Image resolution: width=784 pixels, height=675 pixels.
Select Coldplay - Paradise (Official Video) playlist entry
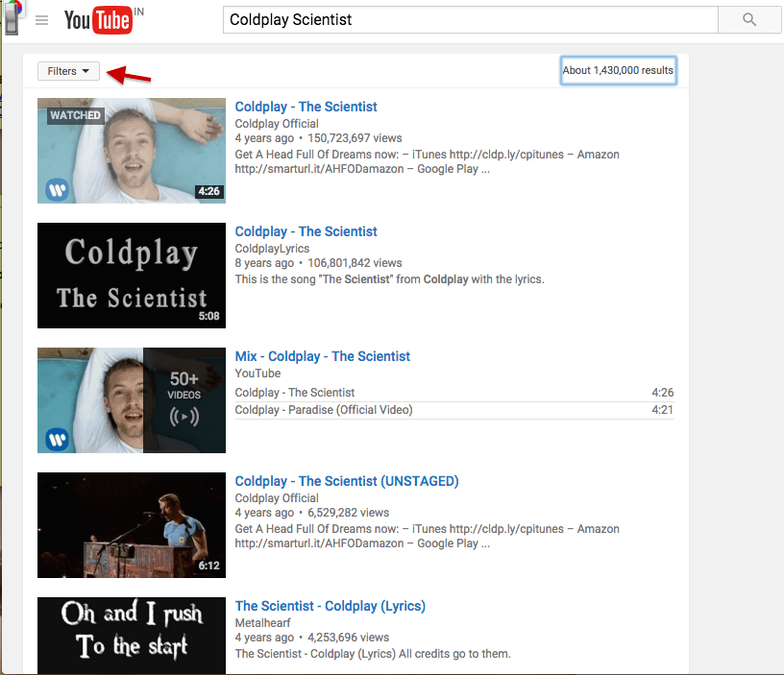click(x=454, y=410)
